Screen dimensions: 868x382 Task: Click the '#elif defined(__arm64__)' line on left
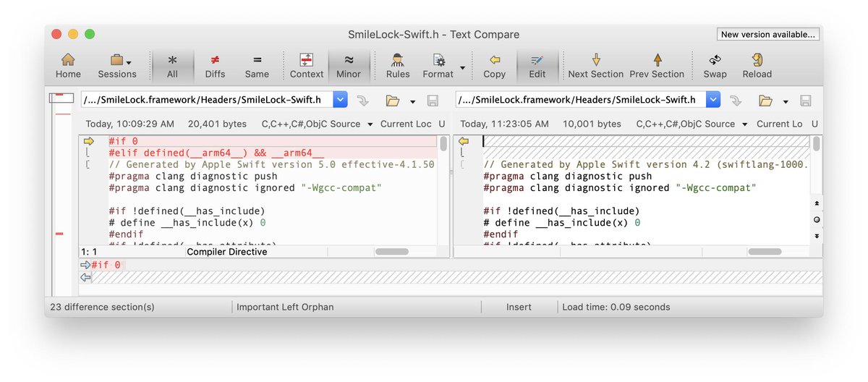click(x=216, y=153)
